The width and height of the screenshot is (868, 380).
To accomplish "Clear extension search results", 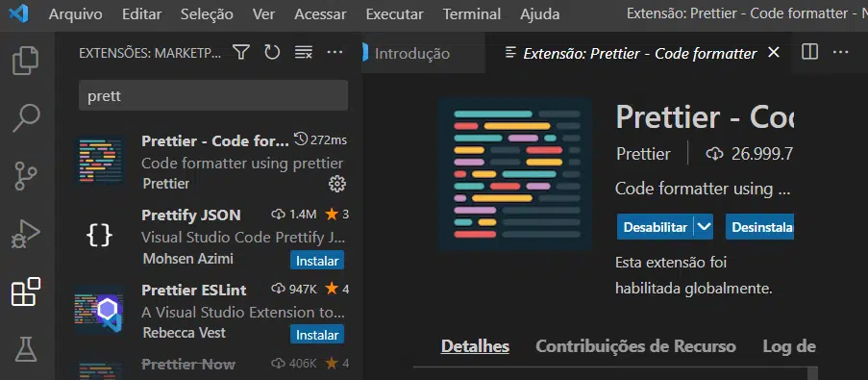I will pyautogui.click(x=304, y=53).
